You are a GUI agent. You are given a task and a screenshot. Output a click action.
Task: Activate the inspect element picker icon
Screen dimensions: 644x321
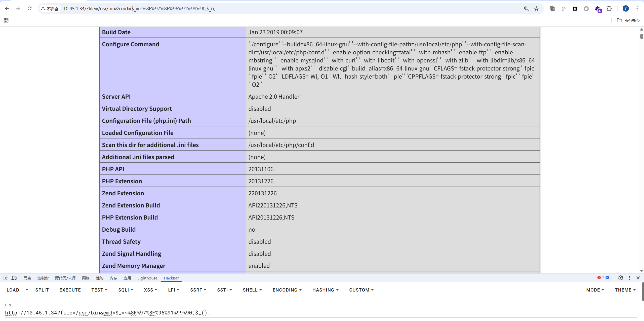[5, 278]
